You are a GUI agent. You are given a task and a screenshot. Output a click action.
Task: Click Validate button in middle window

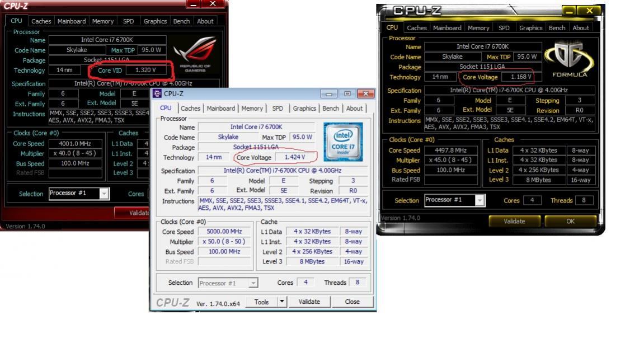(309, 302)
